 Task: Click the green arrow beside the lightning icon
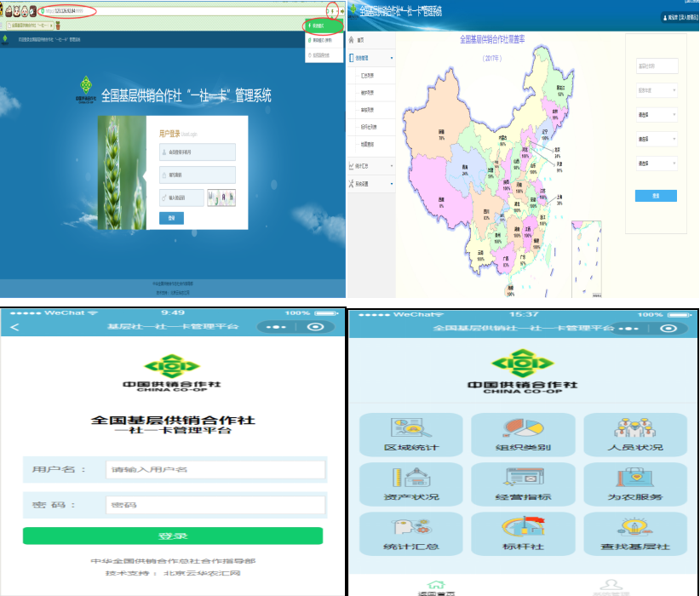pyautogui.click(x=342, y=11)
